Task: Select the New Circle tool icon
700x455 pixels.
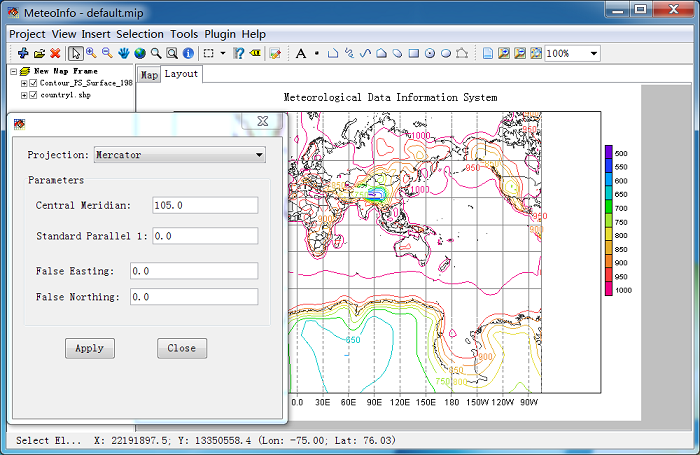Action: click(x=429, y=54)
